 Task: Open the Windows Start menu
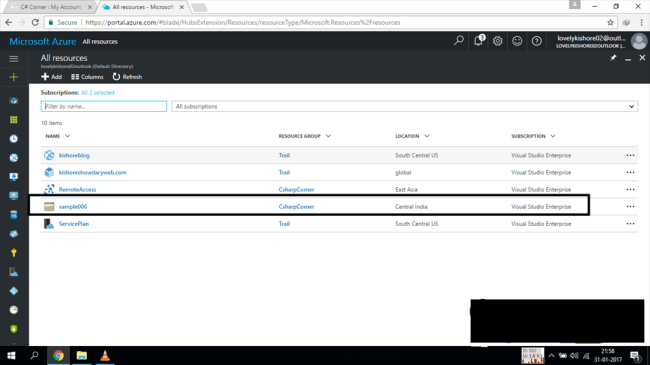pyautogui.click(x=12, y=355)
